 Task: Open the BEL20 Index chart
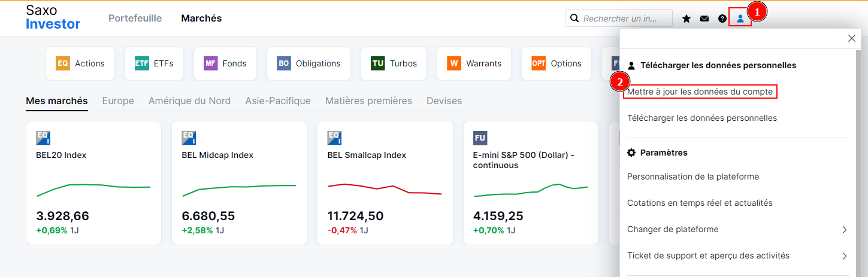93,190
